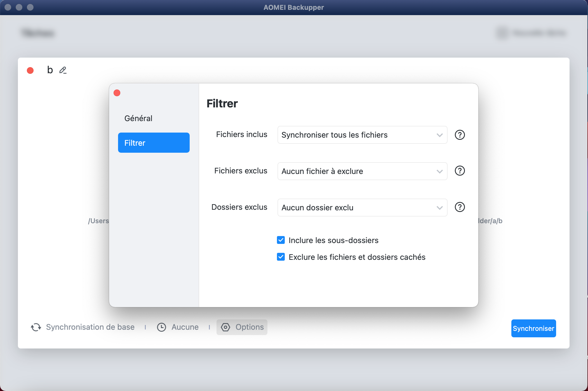
Task: Expand the Fichiers inclus dropdown
Action: tap(362, 135)
